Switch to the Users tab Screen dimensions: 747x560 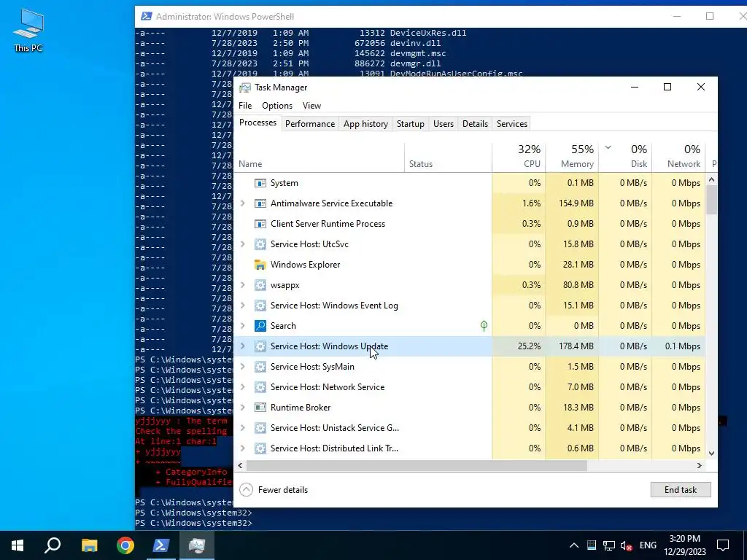444,124
